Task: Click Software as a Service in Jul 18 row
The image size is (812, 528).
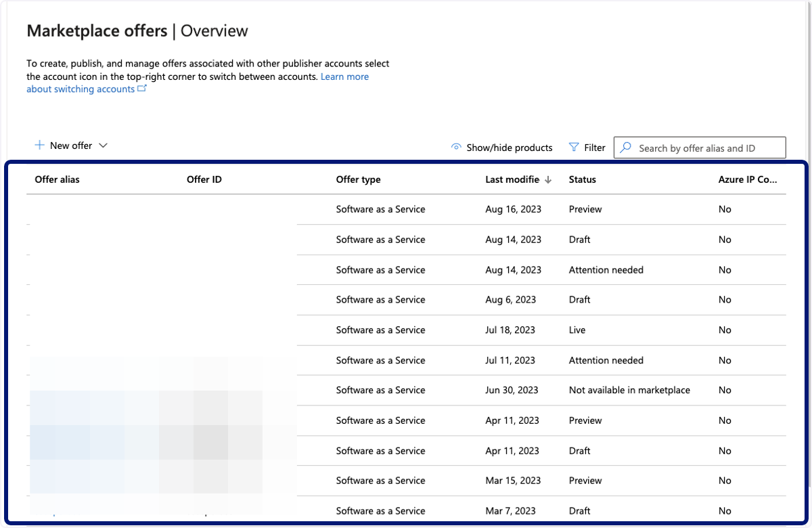Action: tap(380, 330)
